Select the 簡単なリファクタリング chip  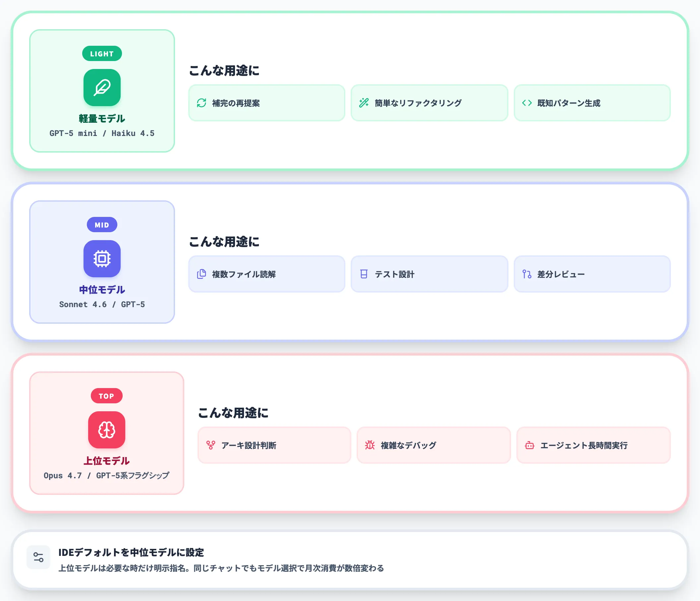pyautogui.click(x=430, y=103)
